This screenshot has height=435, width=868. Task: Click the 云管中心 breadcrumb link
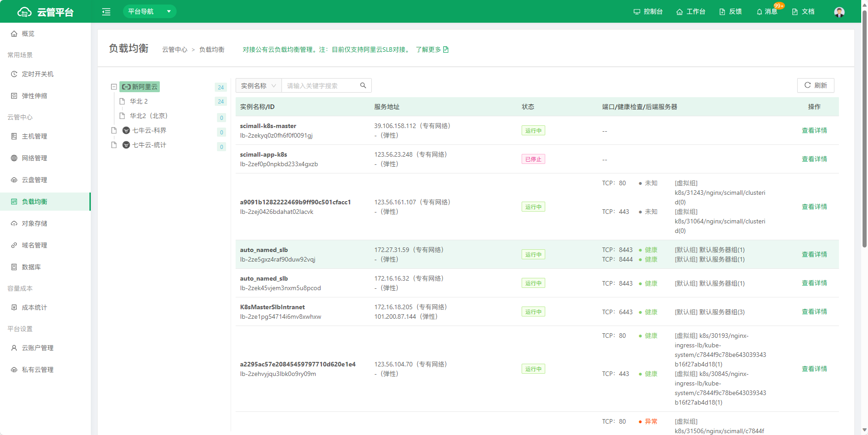coord(175,49)
